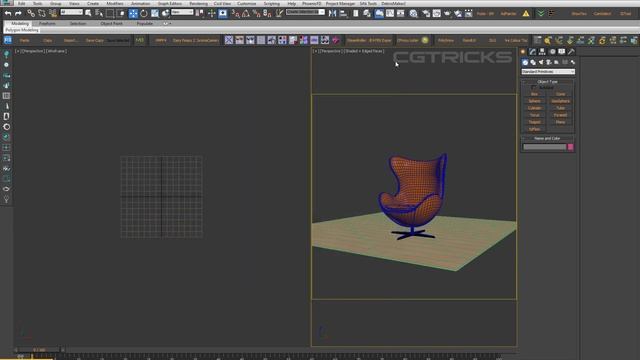Click the timeline frame slider
Image resolution: width=640 pixels, height=360 pixels.
(x=39, y=350)
